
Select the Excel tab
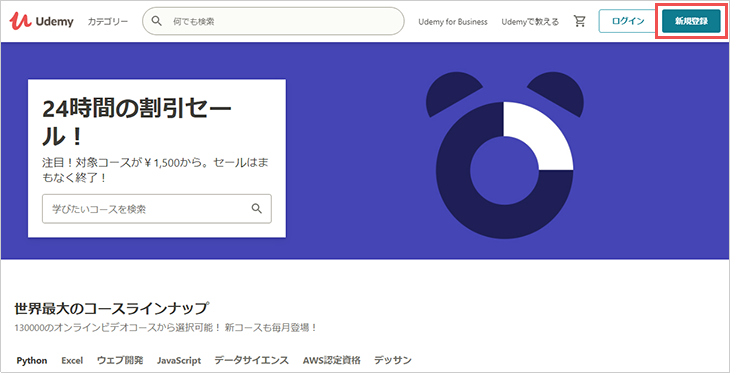[72, 360]
